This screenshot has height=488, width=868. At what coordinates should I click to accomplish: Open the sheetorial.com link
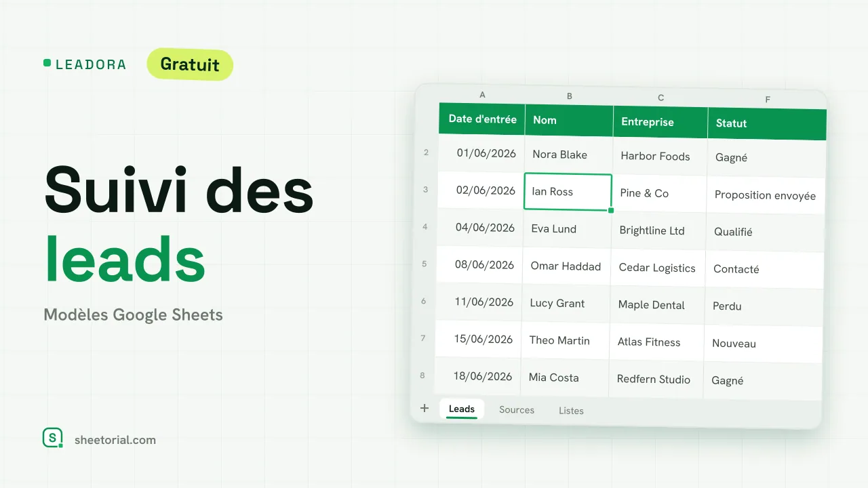(x=116, y=440)
